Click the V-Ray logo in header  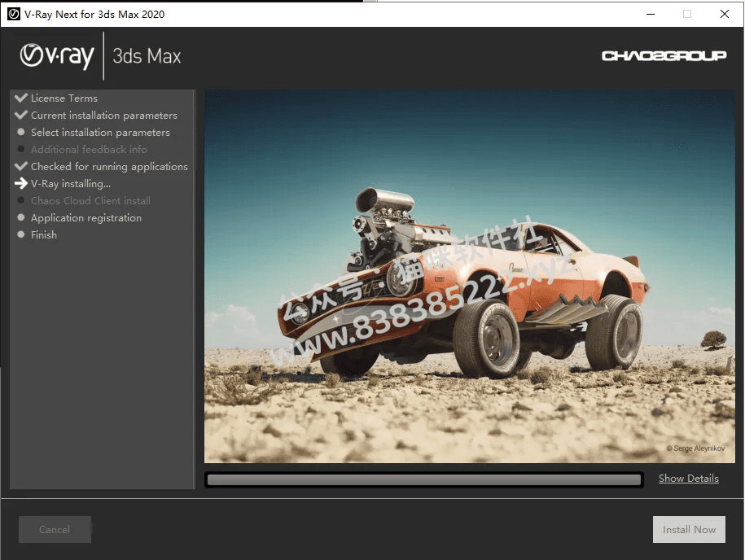(57, 56)
